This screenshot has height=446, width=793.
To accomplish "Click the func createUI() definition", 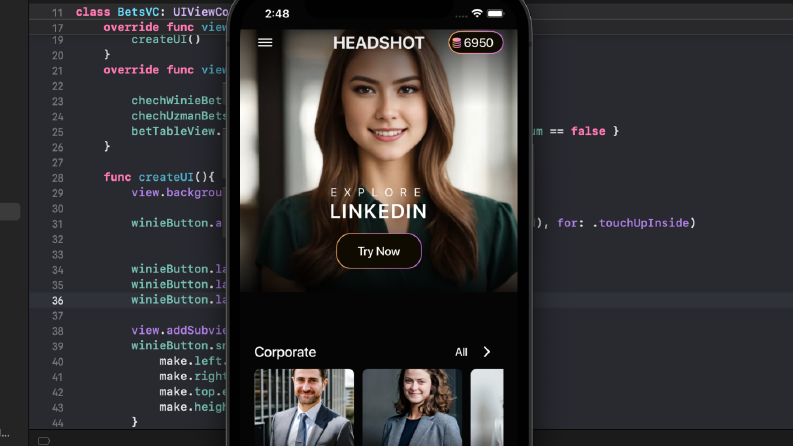I will 159,177.
